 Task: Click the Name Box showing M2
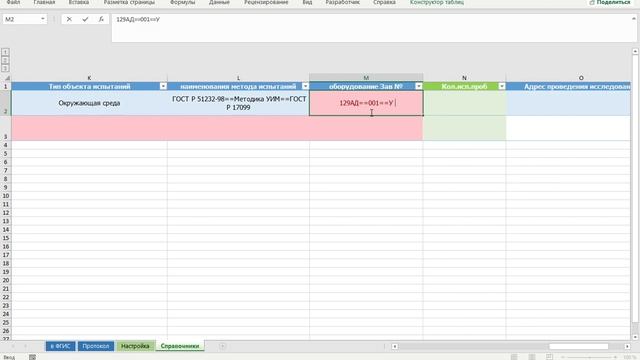coord(21,19)
